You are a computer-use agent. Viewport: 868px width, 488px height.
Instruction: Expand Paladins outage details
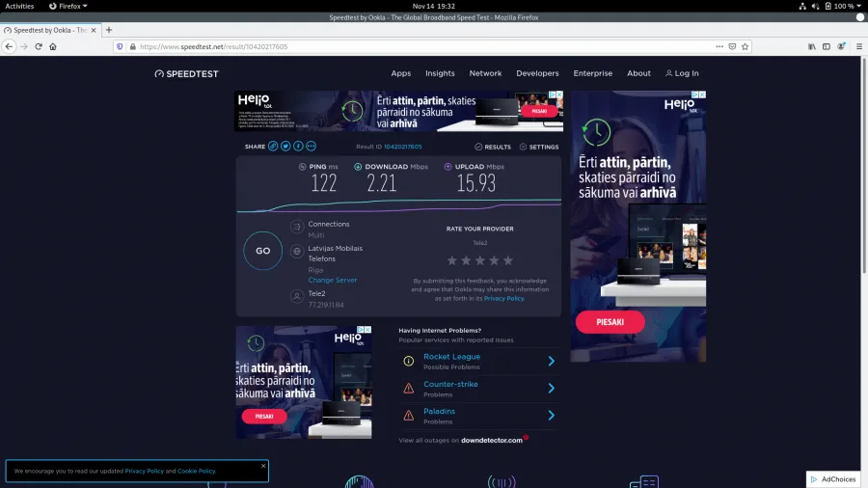coord(551,415)
